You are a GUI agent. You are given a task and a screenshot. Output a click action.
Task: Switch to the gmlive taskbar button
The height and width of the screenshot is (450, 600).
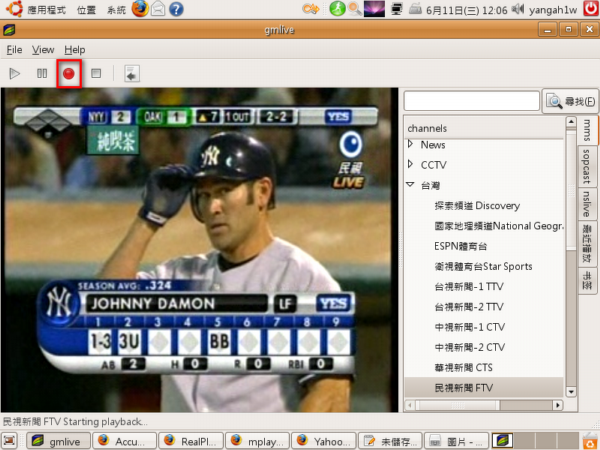point(58,441)
